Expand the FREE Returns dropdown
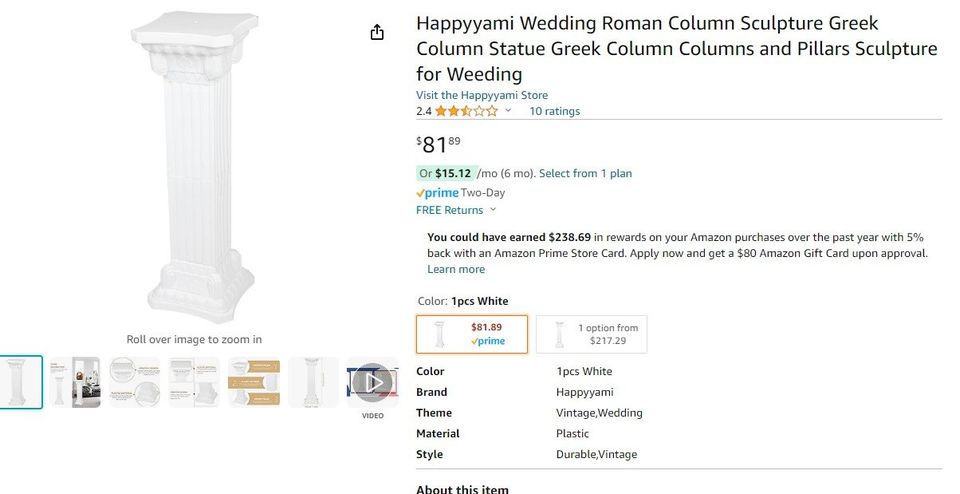The height and width of the screenshot is (494, 960). tap(456, 210)
